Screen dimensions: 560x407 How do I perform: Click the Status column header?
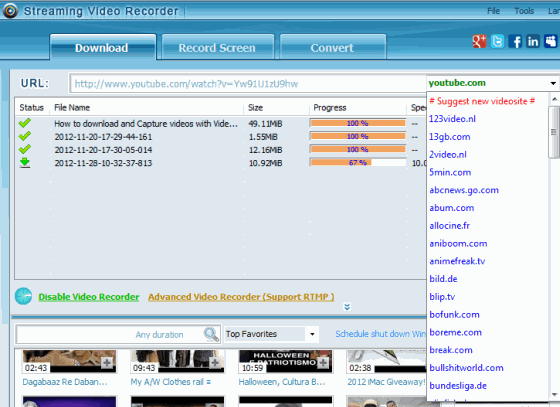(32, 107)
